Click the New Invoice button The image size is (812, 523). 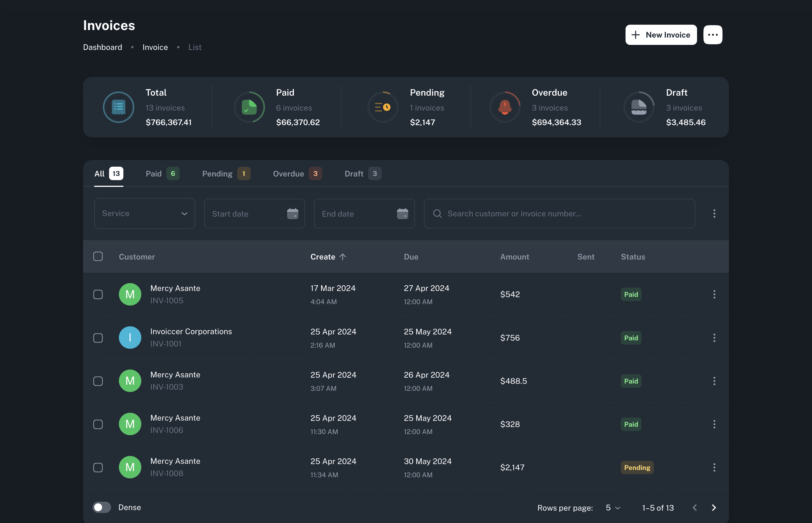click(x=661, y=35)
